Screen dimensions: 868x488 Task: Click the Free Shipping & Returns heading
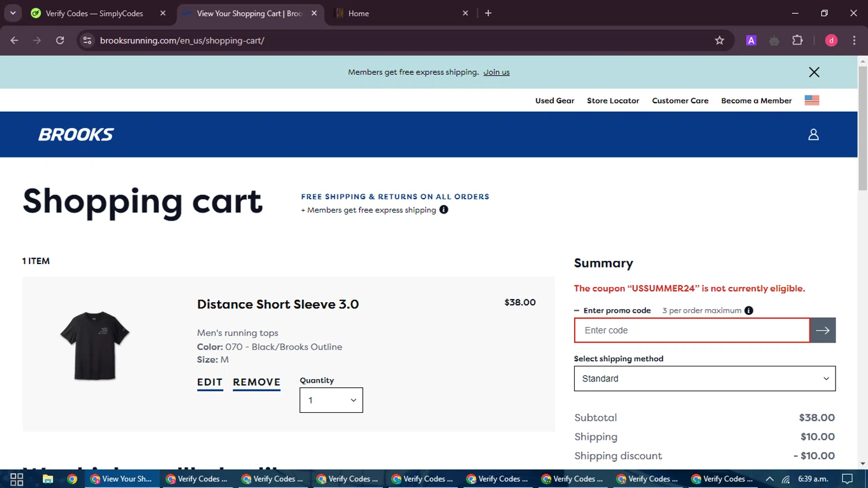click(395, 197)
